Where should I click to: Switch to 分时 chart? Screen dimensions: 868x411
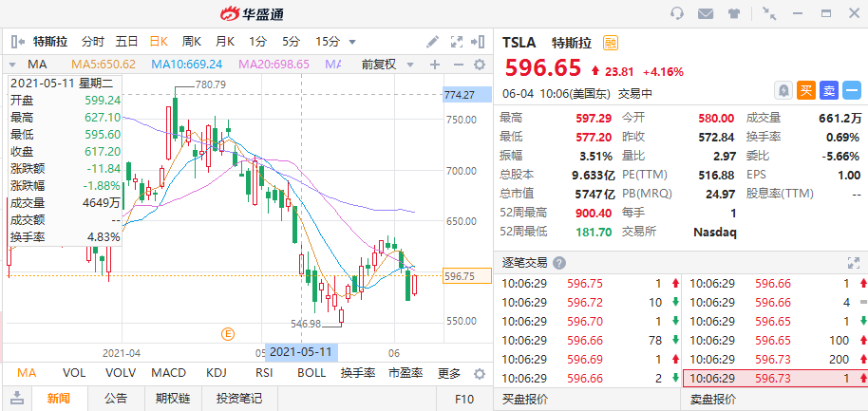point(92,42)
